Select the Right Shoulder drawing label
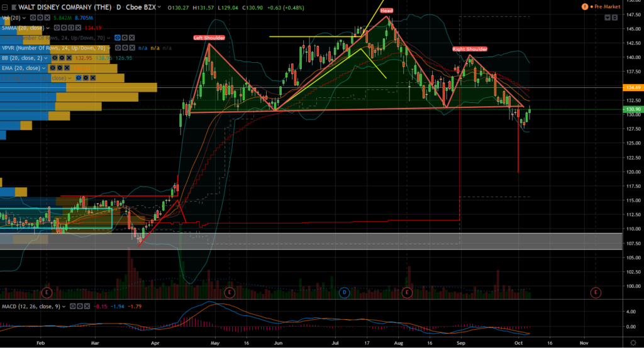This screenshot has width=644, height=348. (x=470, y=49)
